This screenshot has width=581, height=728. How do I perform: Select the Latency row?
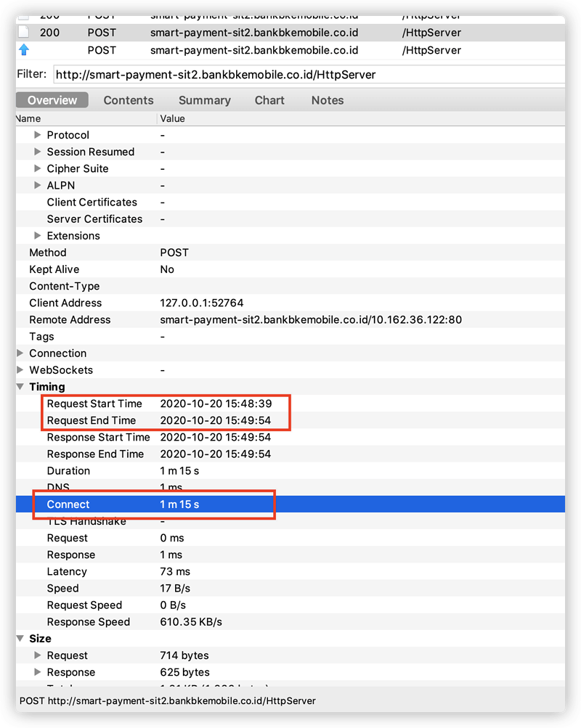click(290, 571)
